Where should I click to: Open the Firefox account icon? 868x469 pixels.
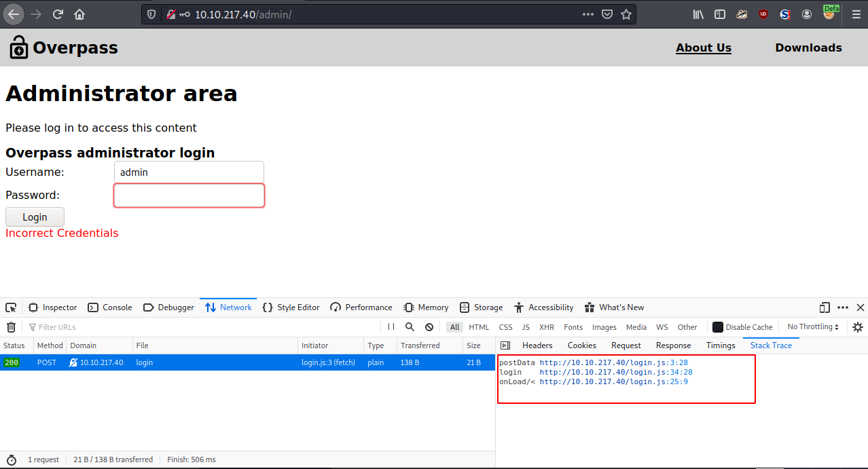tap(807, 14)
